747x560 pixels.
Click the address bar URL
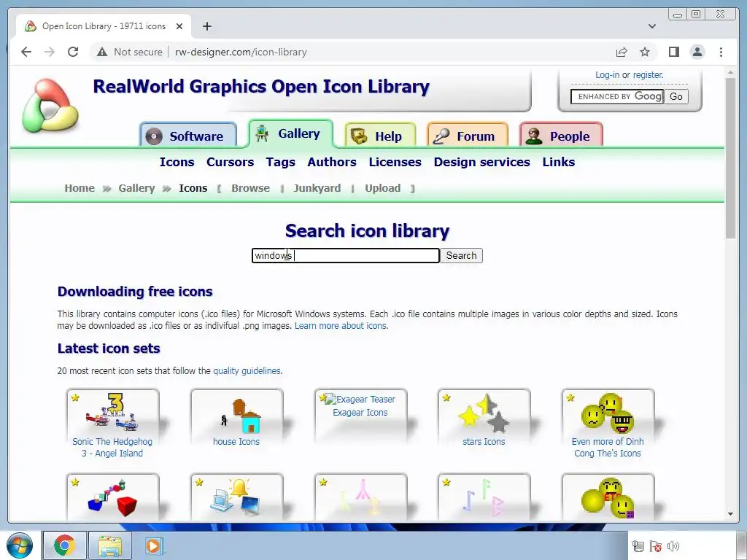[x=241, y=52]
